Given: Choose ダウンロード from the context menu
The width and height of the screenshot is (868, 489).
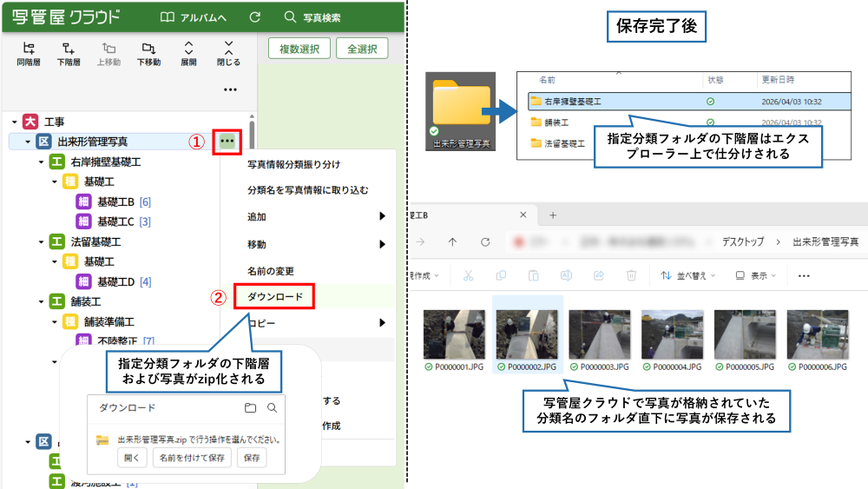Looking at the screenshot, I should click(275, 297).
